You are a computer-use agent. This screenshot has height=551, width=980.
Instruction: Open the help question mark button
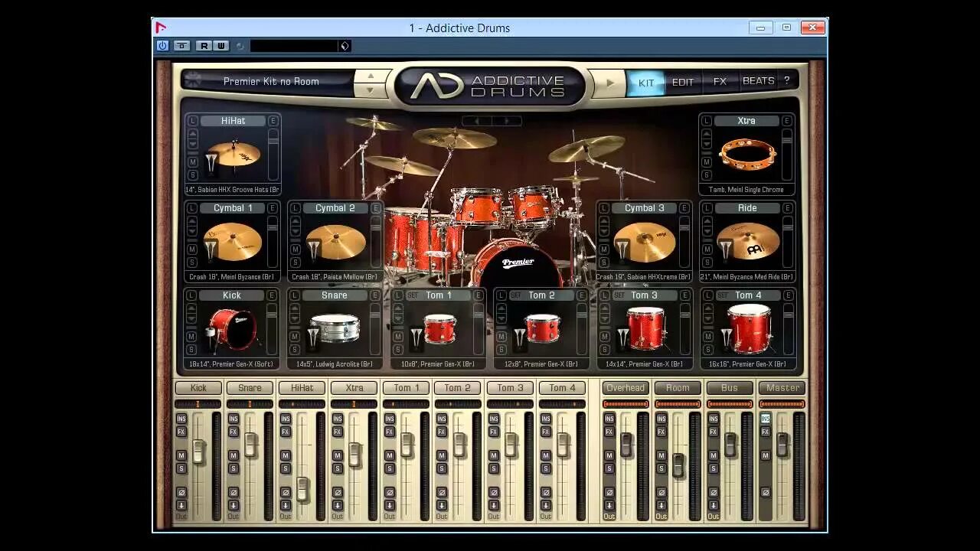click(x=786, y=81)
